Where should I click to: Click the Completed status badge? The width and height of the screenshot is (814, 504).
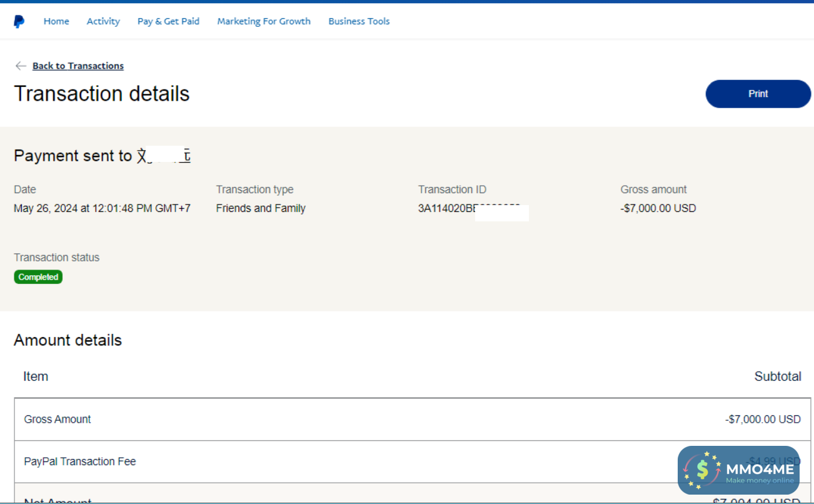[x=38, y=277]
